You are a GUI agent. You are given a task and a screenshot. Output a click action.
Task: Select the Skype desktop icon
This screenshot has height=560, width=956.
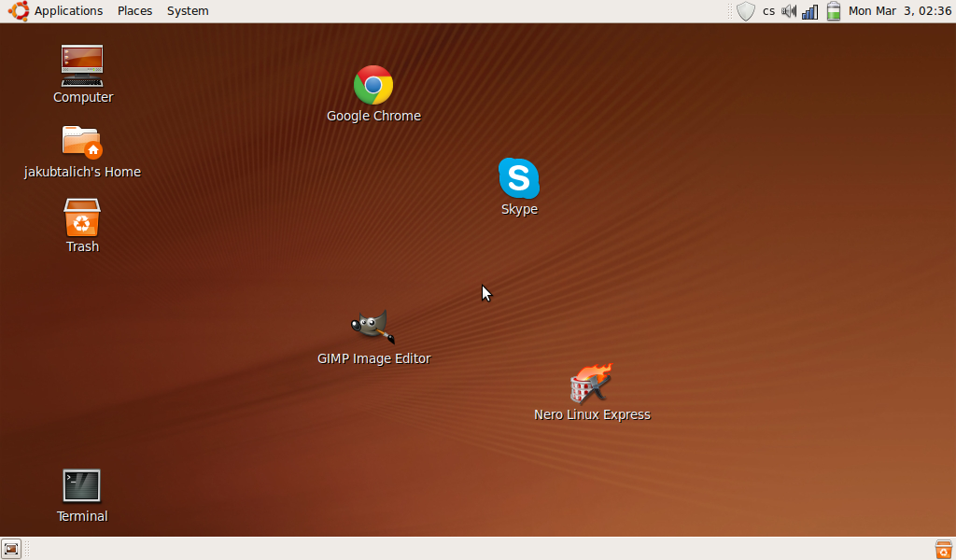tap(519, 178)
